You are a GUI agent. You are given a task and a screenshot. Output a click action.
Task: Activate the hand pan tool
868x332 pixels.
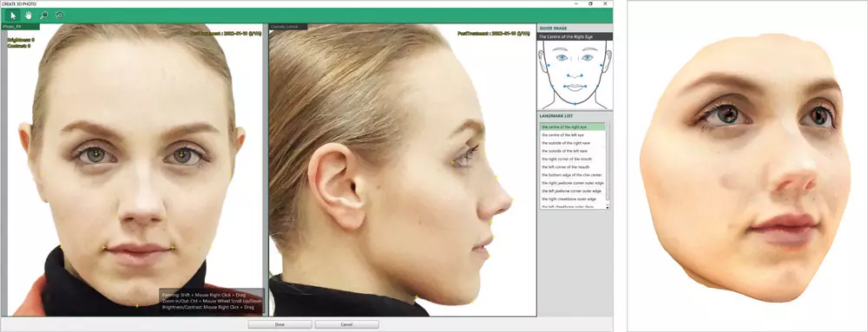[x=29, y=16]
